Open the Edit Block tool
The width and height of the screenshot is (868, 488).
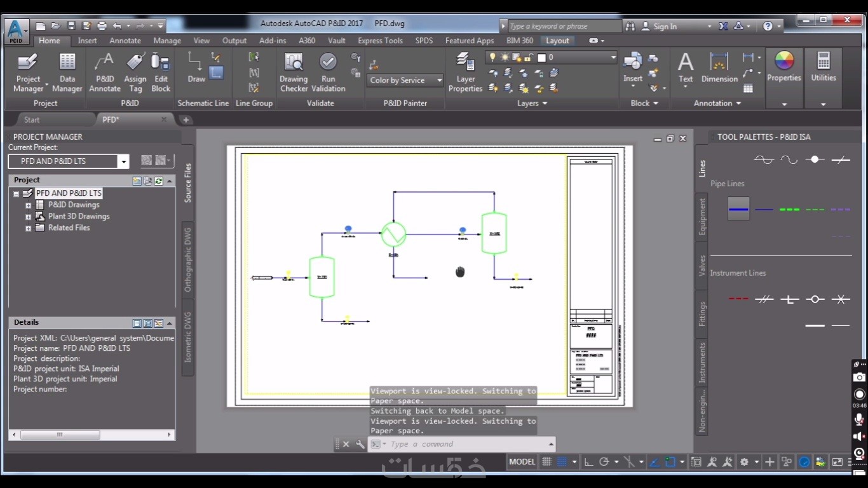(161, 72)
